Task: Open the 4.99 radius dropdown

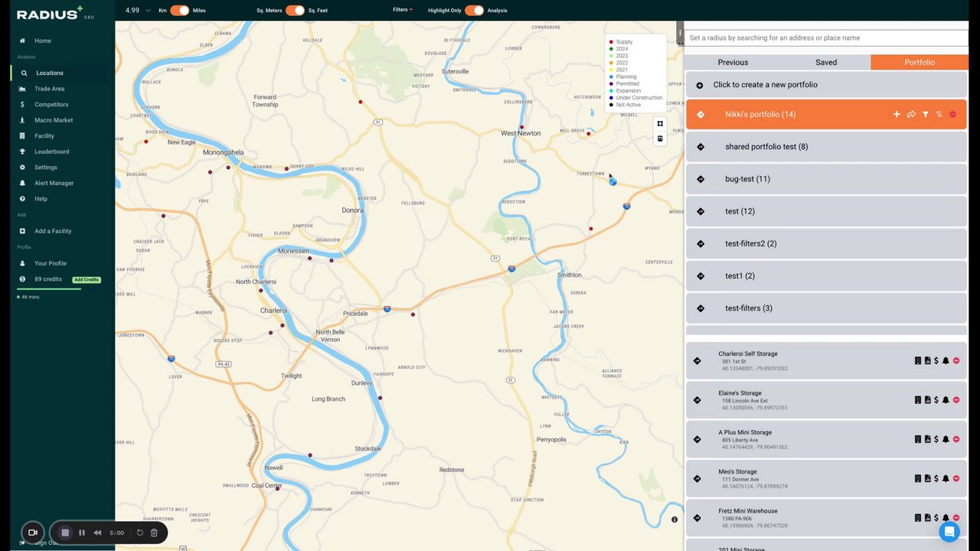Action: [x=137, y=11]
